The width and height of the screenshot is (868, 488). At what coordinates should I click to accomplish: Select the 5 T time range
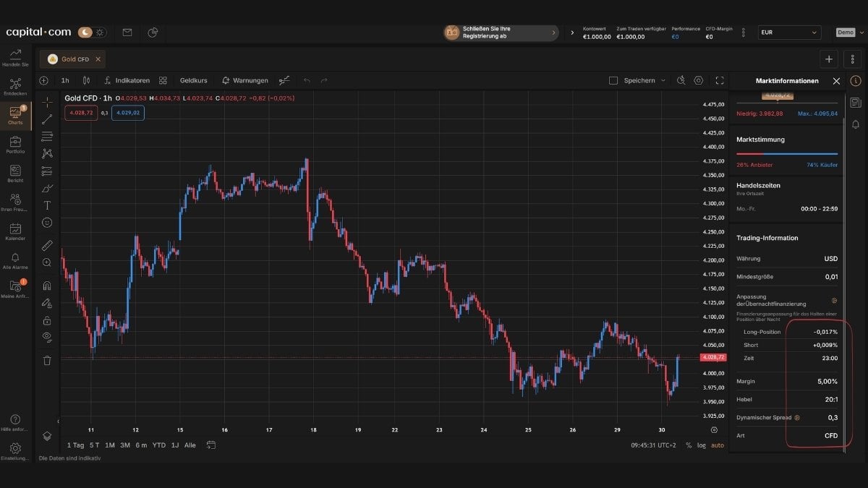tap(95, 445)
